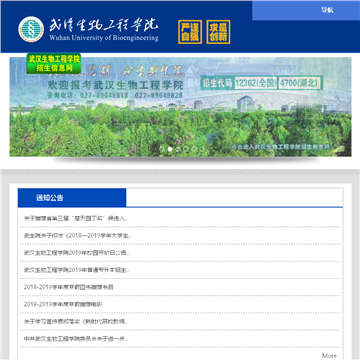360x360 pixels.
Task: Click the green 招生信息网 badge
Action: [x=54, y=64]
